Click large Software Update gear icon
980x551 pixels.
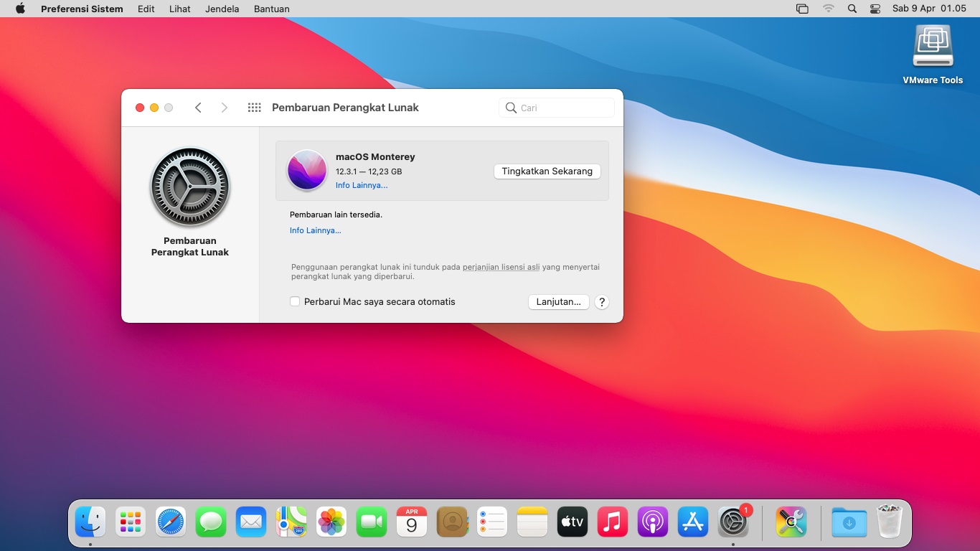point(190,187)
